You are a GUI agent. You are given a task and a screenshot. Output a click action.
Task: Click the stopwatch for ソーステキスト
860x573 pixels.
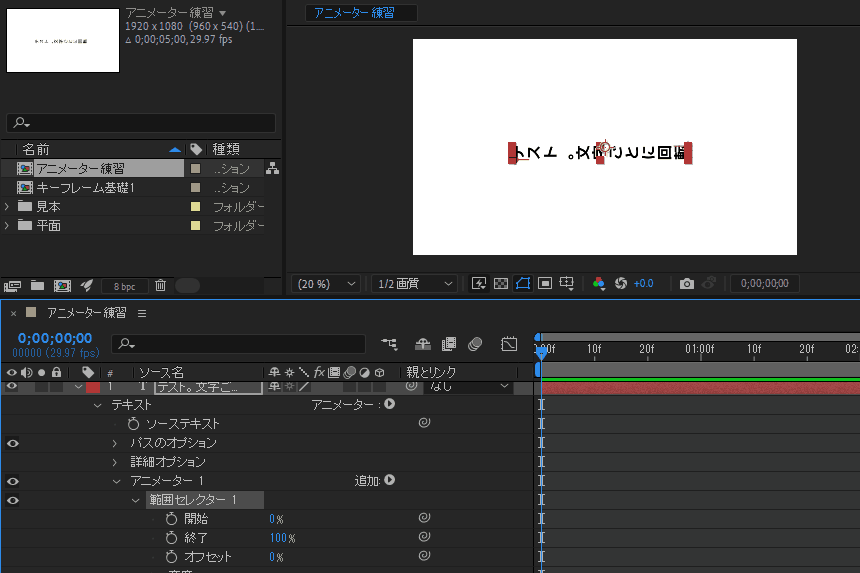[x=133, y=423]
